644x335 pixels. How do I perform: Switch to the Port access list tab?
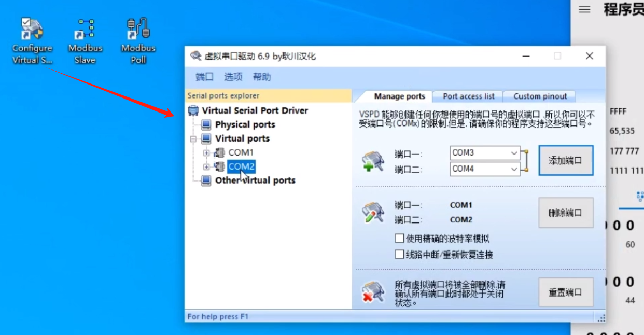[x=469, y=96]
